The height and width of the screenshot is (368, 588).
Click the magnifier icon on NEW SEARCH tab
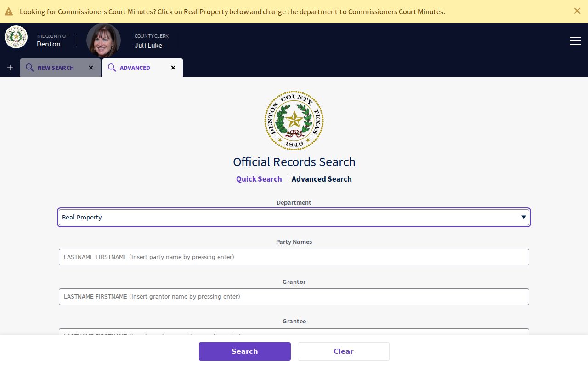pos(29,68)
